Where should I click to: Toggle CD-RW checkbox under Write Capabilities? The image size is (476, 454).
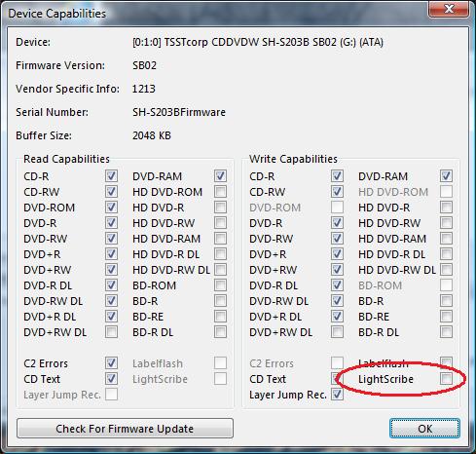(337, 192)
